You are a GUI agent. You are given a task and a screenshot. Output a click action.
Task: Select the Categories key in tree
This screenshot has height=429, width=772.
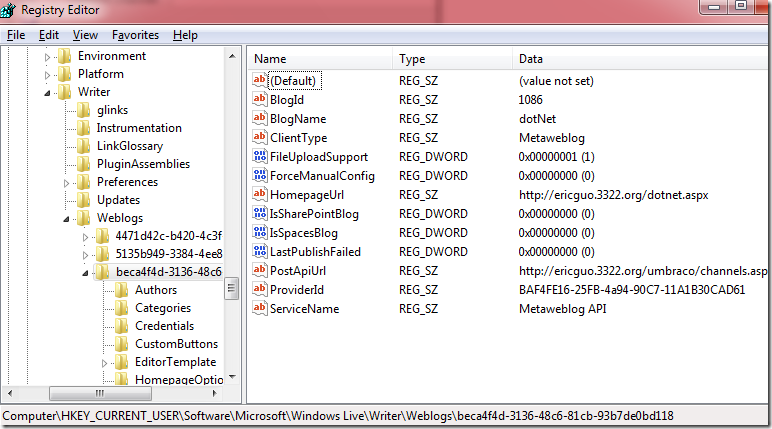(x=163, y=308)
